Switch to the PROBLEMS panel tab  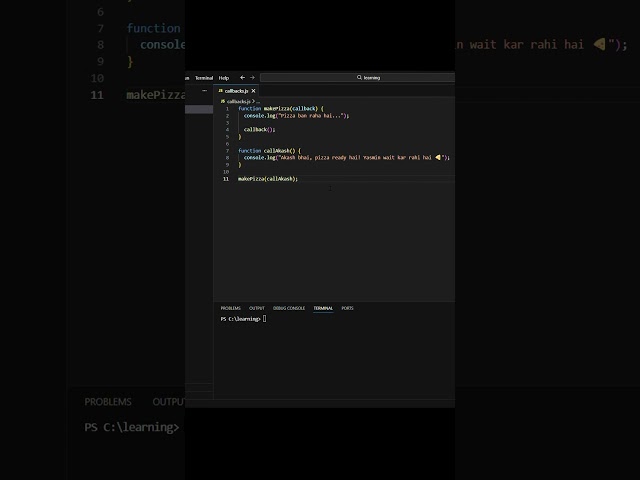pyautogui.click(x=231, y=308)
